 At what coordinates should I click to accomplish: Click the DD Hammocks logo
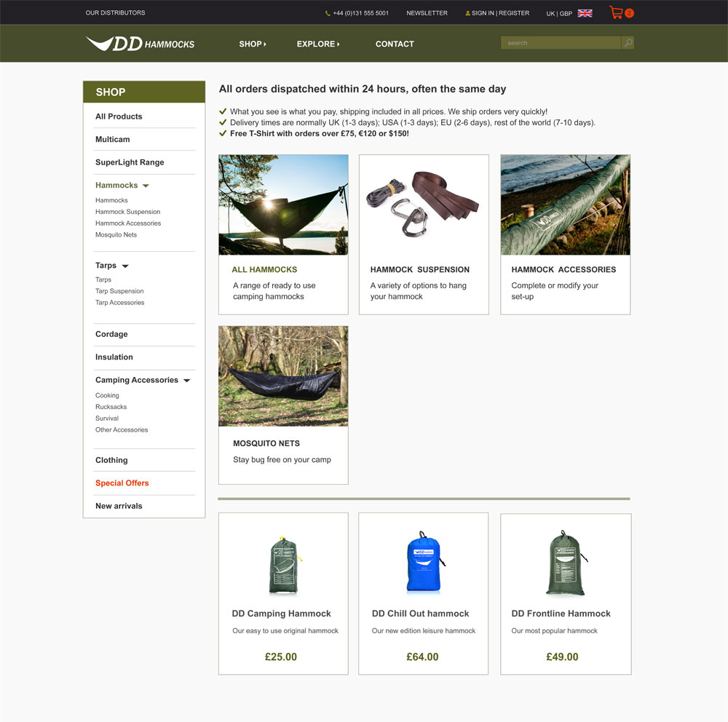click(x=141, y=44)
